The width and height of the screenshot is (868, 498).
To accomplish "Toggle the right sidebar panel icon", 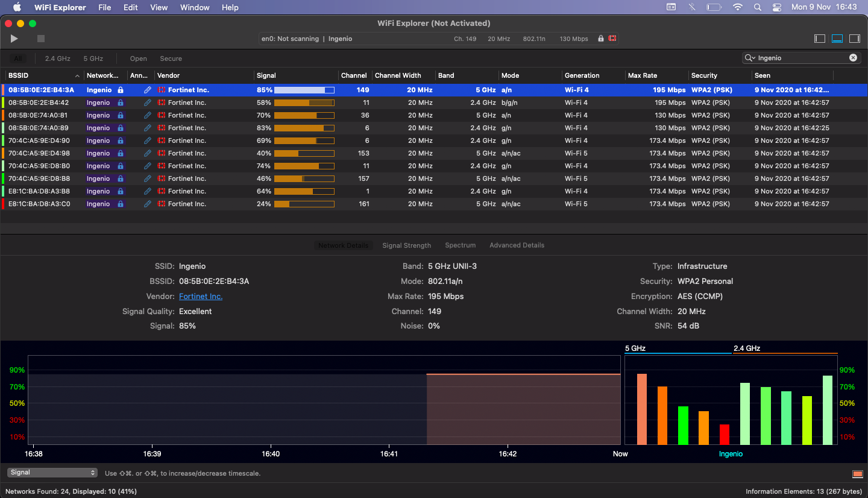I will tap(855, 39).
